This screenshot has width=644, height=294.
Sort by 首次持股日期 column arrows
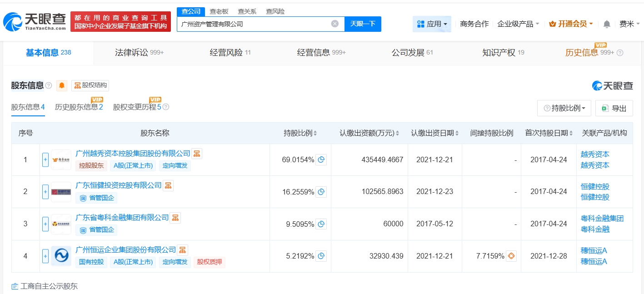click(570, 133)
